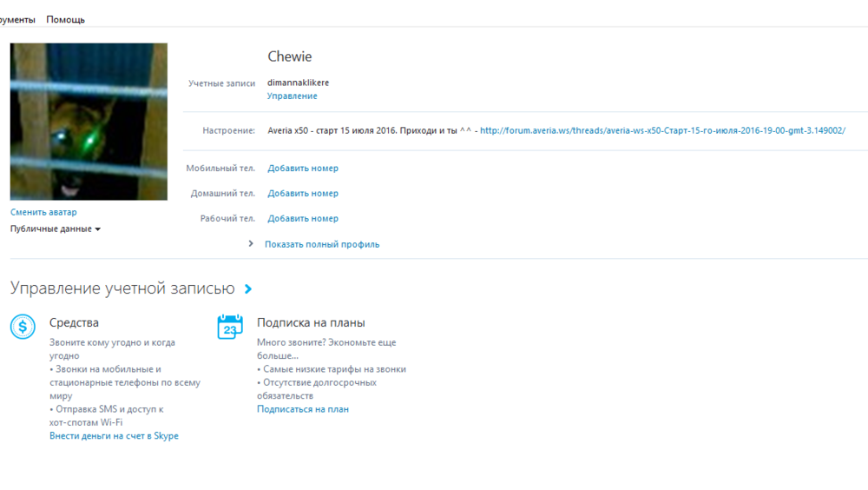Click Управление link under account name
Screen dimensions: 868x490
[x=292, y=96]
